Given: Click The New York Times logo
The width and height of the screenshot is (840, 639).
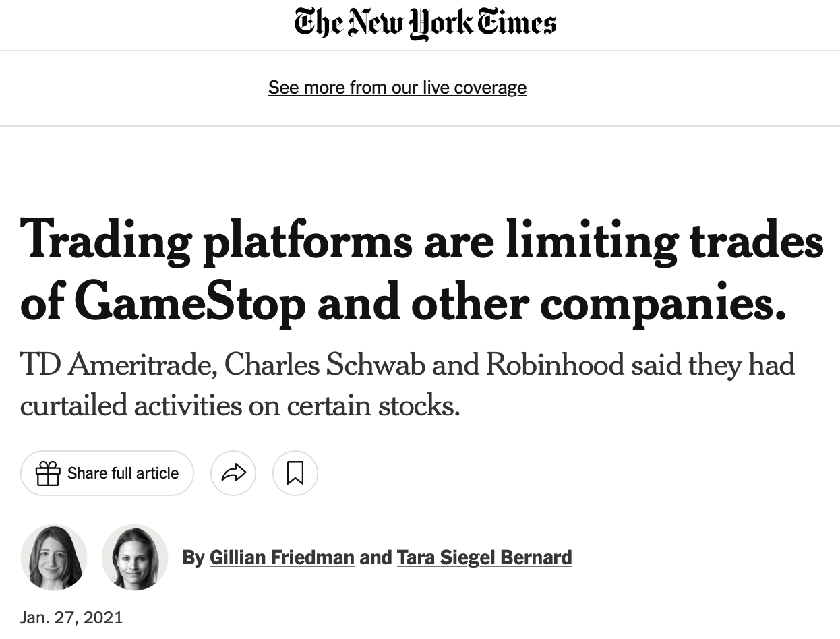Looking at the screenshot, I should click(x=425, y=24).
